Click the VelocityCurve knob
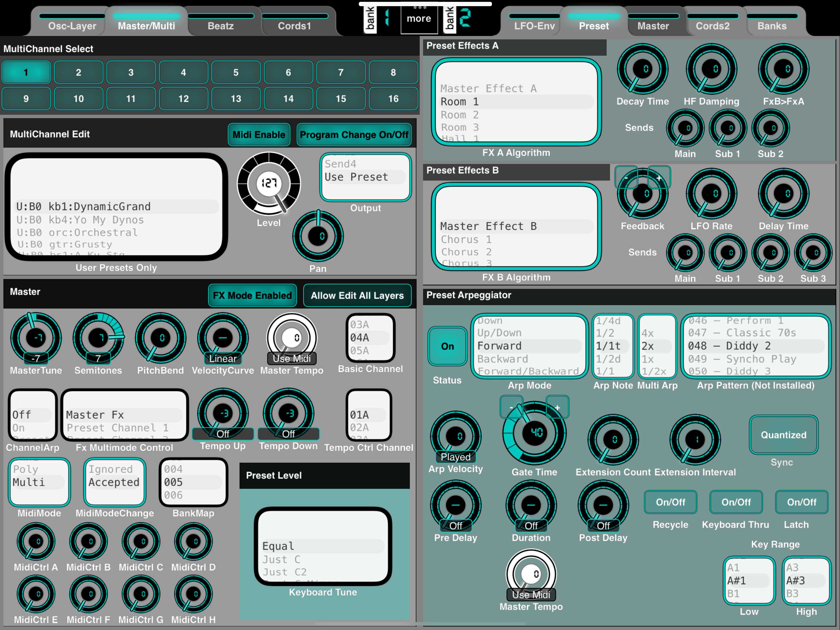 click(223, 338)
